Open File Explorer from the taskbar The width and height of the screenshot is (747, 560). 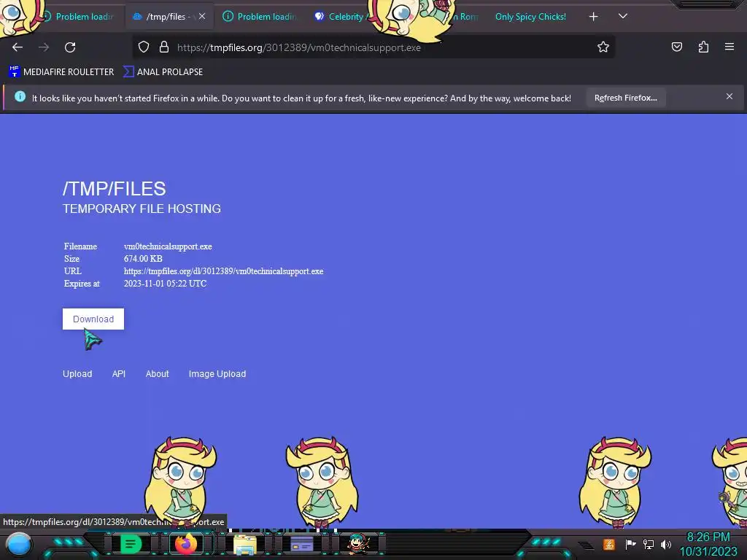(x=245, y=544)
